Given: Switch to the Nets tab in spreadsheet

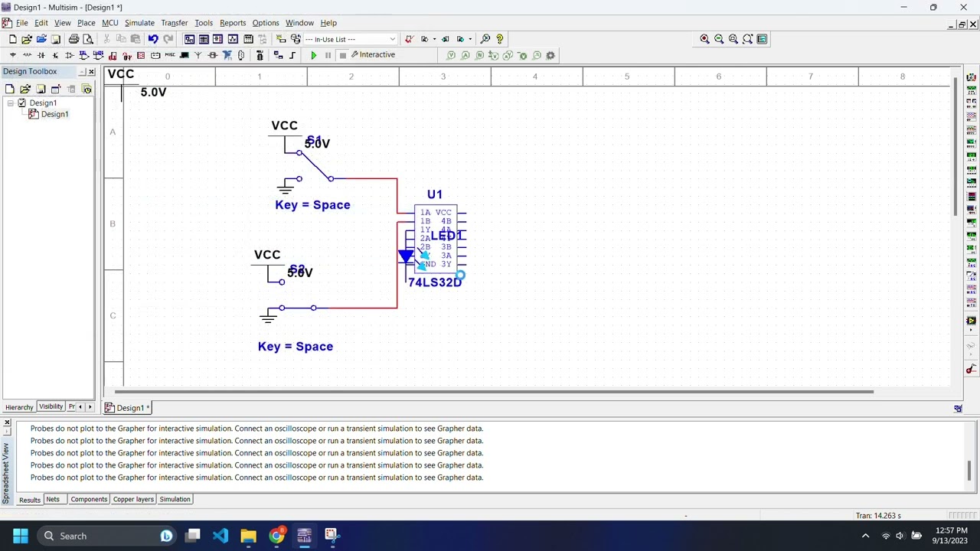Looking at the screenshot, I should click(x=52, y=499).
